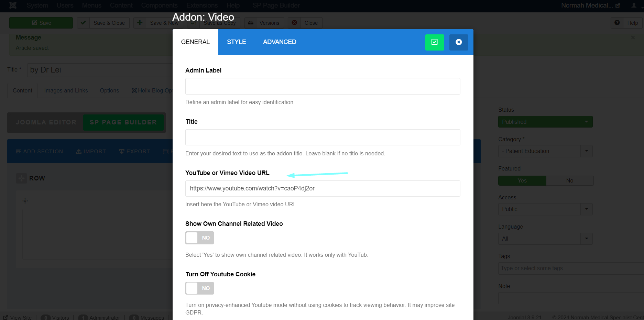644x320 pixels.
Task: Set Featured to No
Action: point(570,181)
